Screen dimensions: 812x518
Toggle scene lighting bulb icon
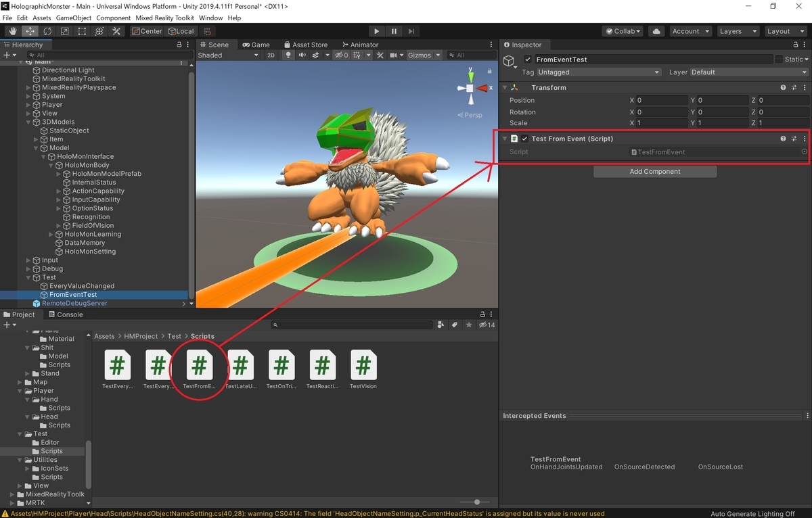[288, 55]
